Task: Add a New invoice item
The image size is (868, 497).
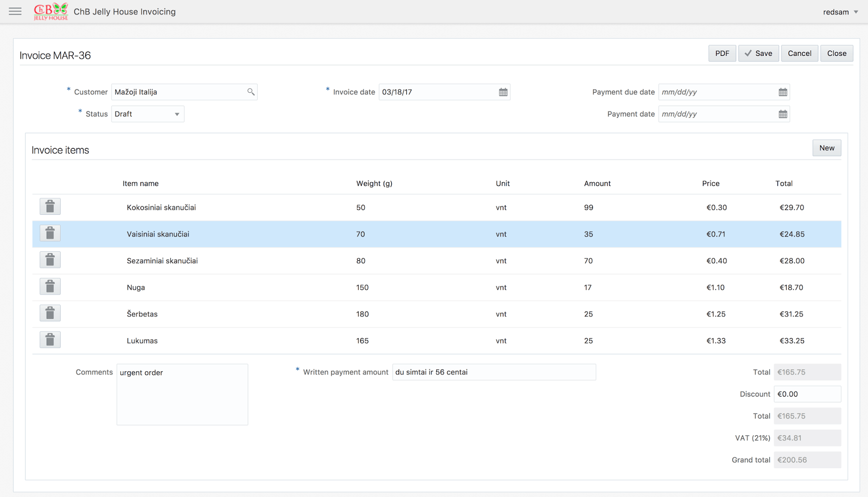Action: pos(827,148)
